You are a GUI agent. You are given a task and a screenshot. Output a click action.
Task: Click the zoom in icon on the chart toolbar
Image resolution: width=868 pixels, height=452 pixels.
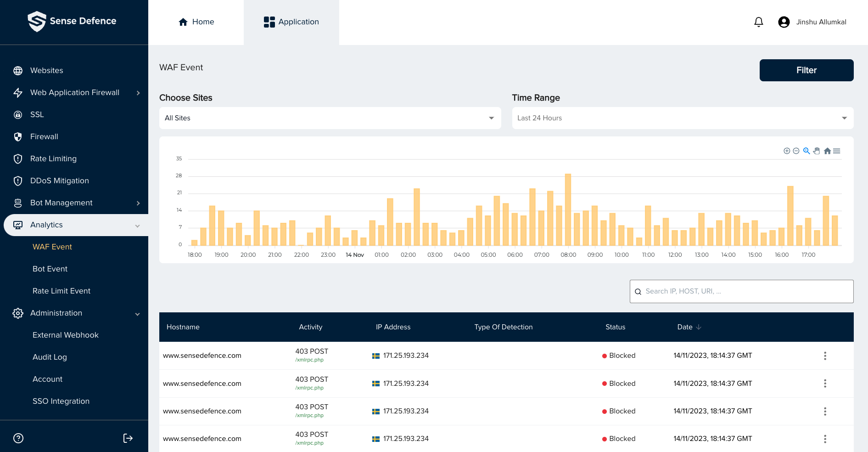pyautogui.click(x=787, y=151)
